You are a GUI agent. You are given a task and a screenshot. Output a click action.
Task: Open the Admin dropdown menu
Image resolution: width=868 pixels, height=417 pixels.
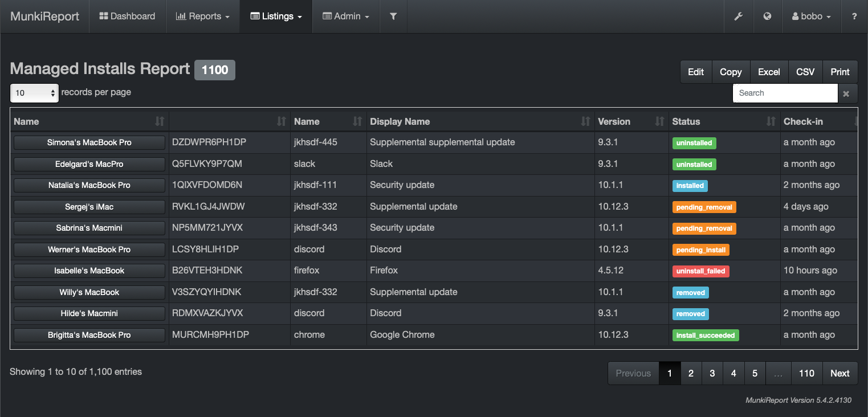coord(346,16)
